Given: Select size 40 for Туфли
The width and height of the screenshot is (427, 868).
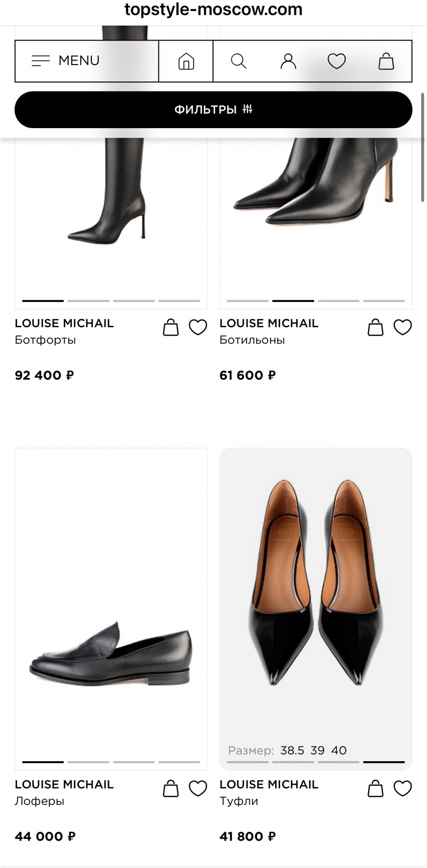Looking at the screenshot, I should pos(339,751).
